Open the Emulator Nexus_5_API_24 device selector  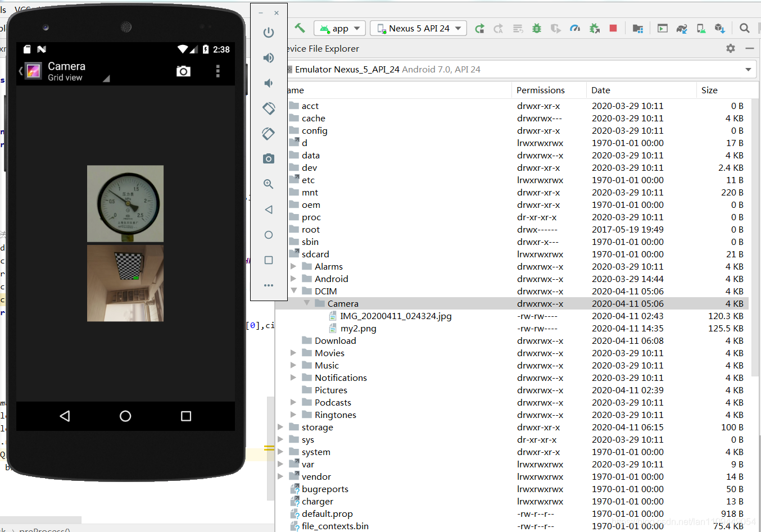[x=520, y=70]
